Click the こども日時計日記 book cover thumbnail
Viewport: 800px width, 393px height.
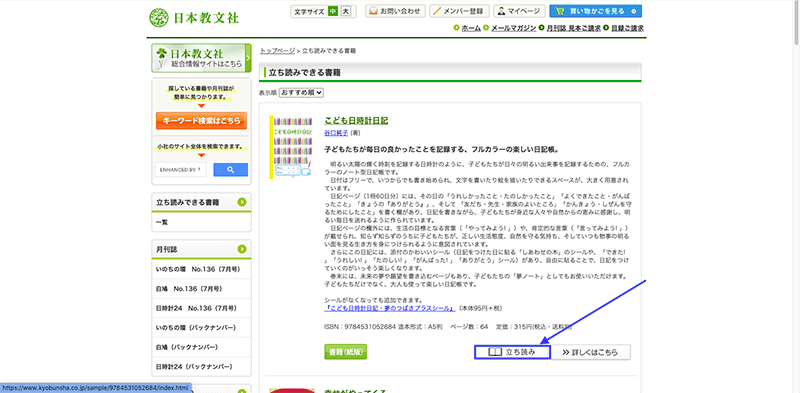tap(291, 147)
